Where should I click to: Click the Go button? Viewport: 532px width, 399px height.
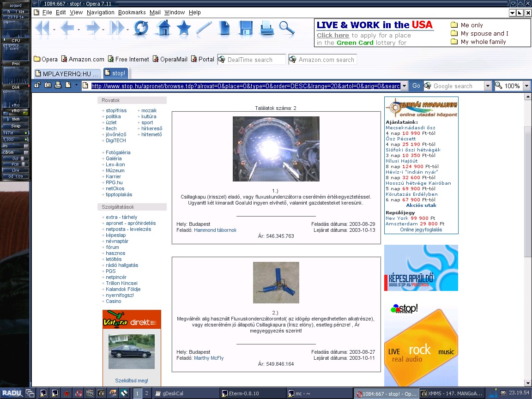point(416,86)
